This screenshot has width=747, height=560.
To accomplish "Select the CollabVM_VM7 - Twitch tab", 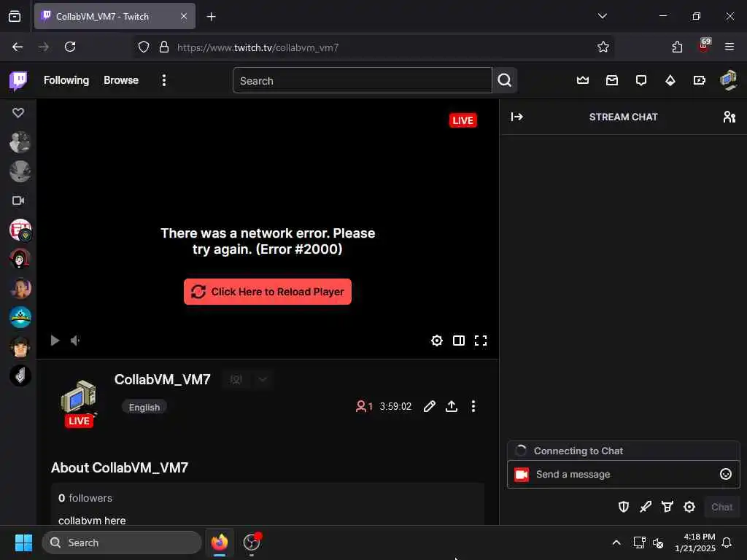I will point(115,16).
